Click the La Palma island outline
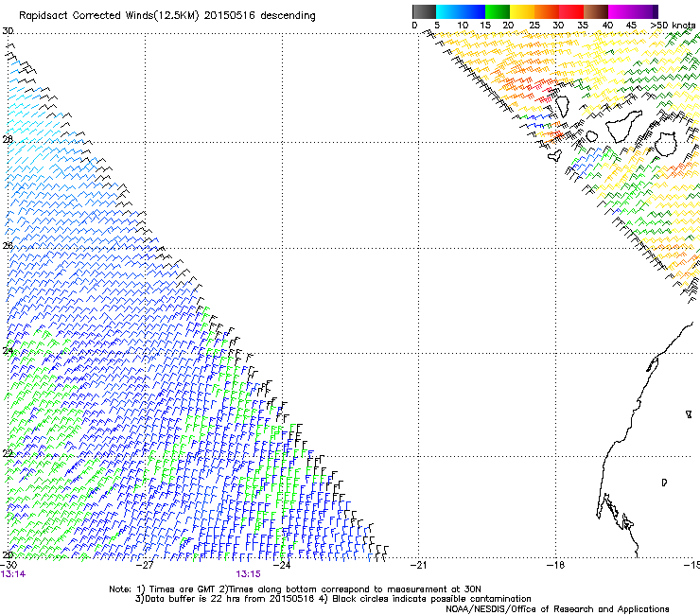The height and width of the screenshot is (615, 700). pos(563,107)
